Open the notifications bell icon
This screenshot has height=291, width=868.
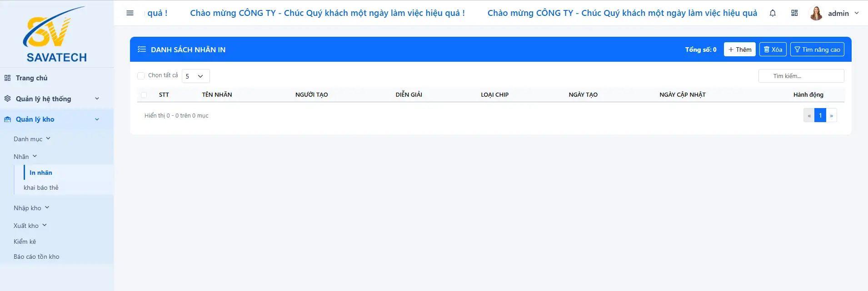click(773, 13)
